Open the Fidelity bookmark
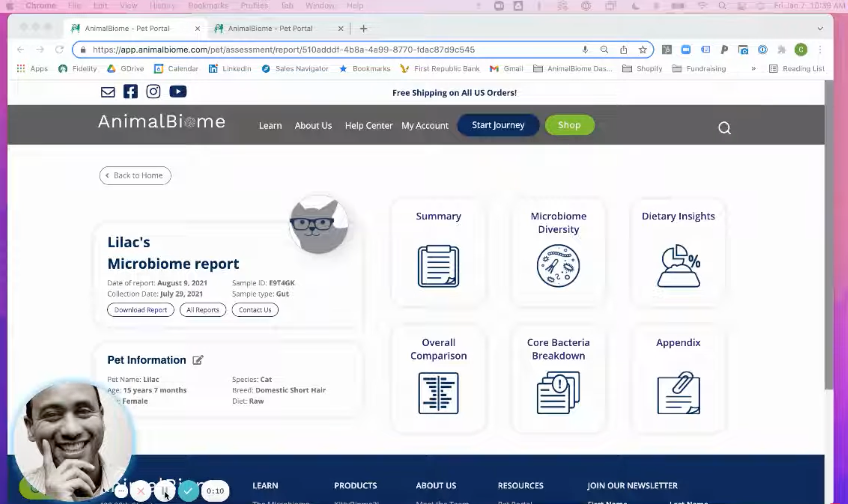The height and width of the screenshot is (504, 848). (78, 69)
